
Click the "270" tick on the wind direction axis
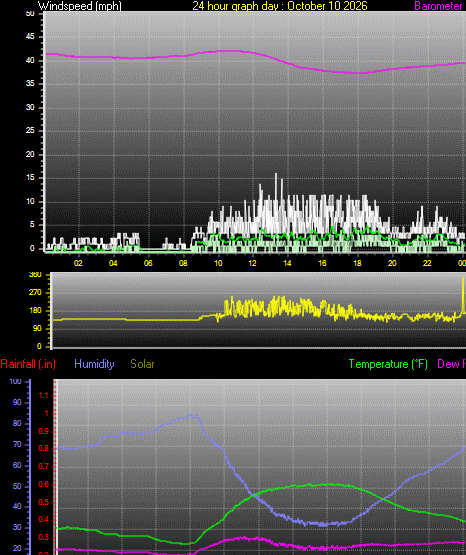click(x=35, y=292)
